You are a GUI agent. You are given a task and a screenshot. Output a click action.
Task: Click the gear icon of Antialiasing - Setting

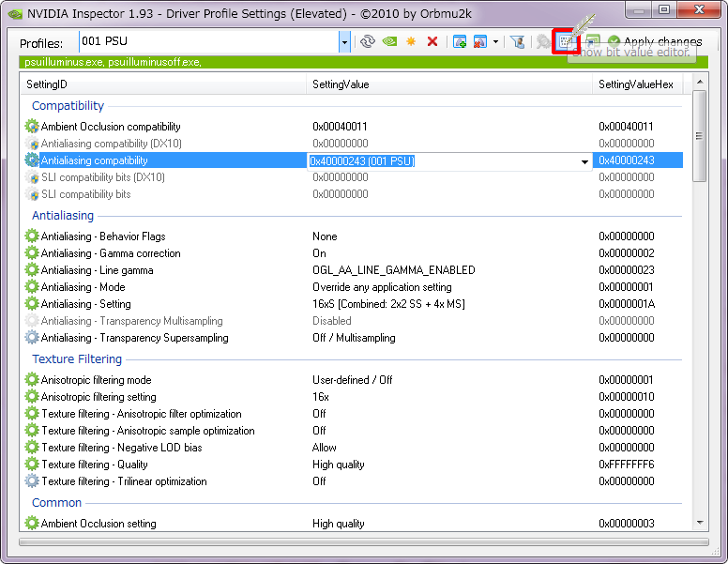[x=32, y=304]
